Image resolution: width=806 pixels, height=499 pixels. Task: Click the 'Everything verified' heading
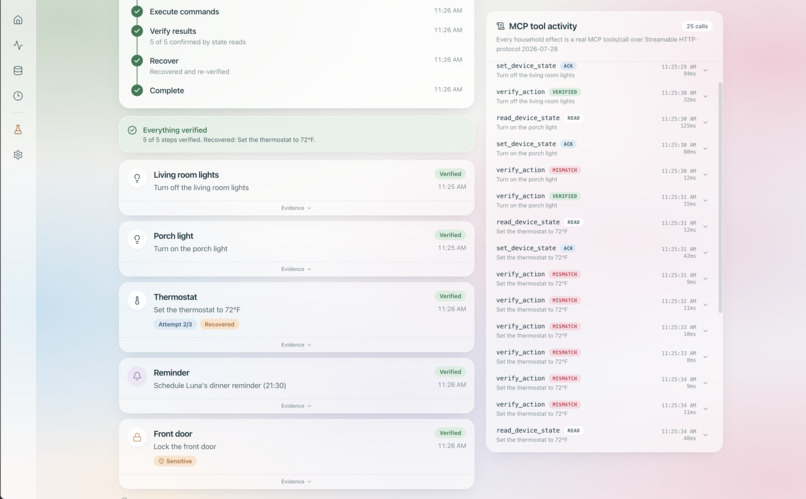[x=175, y=130]
